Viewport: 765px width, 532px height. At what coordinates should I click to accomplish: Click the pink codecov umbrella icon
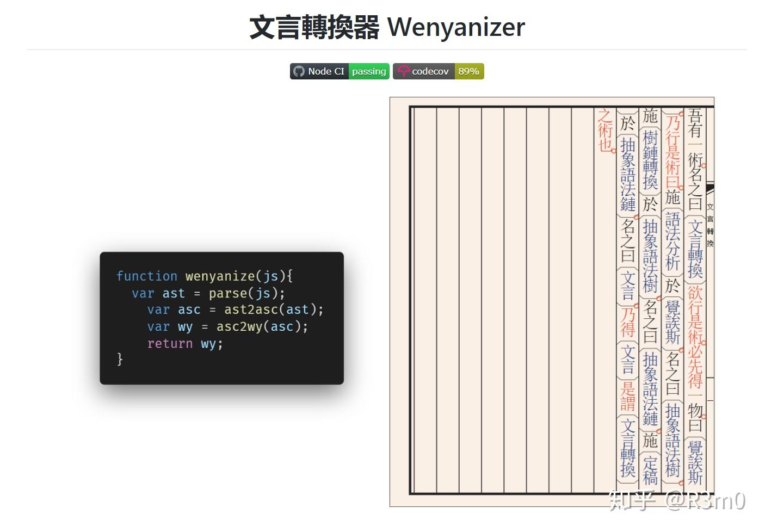[x=403, y=71]
